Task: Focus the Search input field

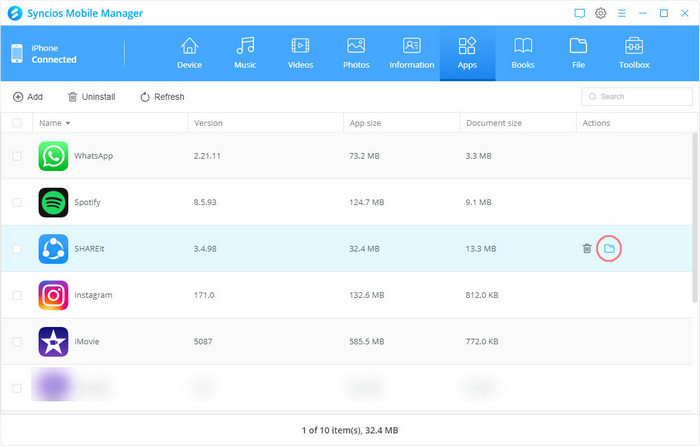Action: click(x=640, y=97)
